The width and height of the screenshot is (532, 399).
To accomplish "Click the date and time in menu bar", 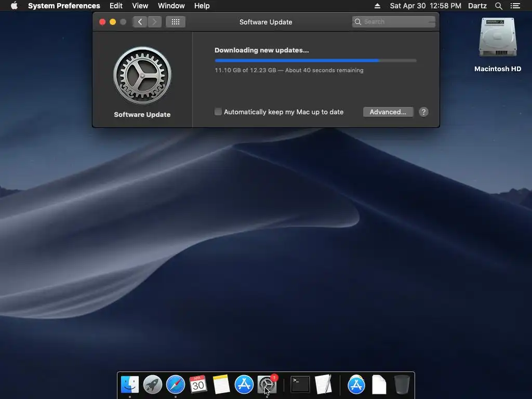I will pyautogui.click(x=425, y=6).
